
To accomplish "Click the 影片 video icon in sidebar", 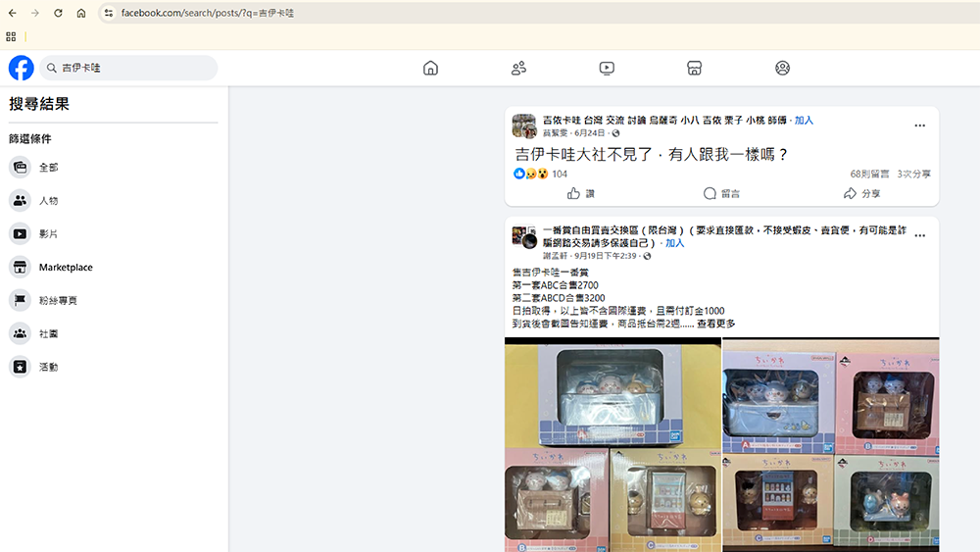I will [20, 233].
